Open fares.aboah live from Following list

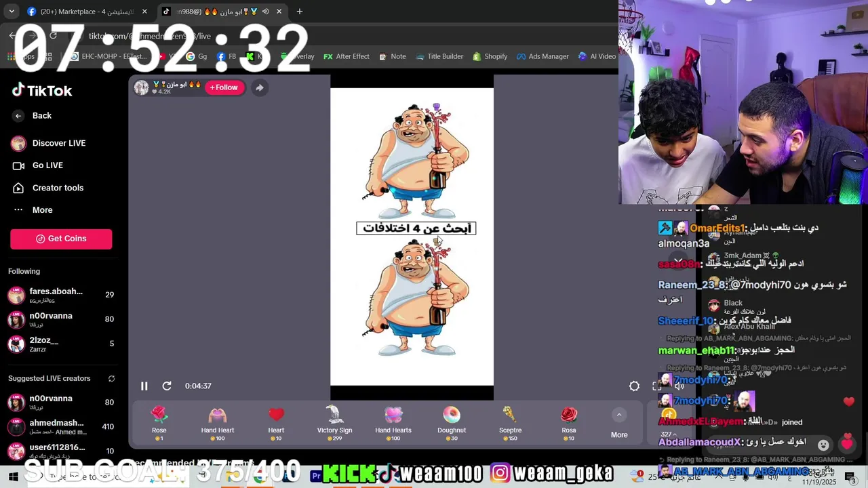[x=61, y=295]
